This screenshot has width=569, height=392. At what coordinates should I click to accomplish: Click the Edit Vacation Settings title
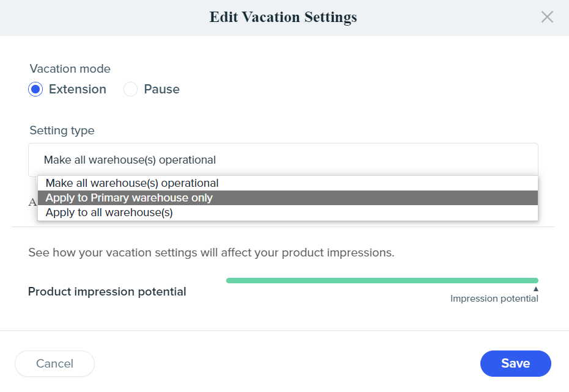coord(283,17)
